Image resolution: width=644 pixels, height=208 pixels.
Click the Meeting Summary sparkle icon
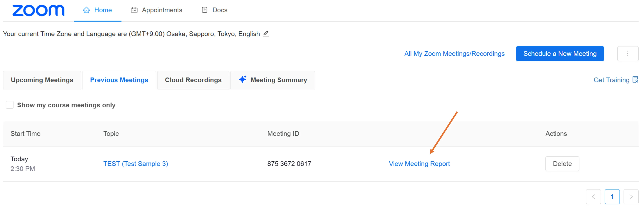click(x=242, y=79)
